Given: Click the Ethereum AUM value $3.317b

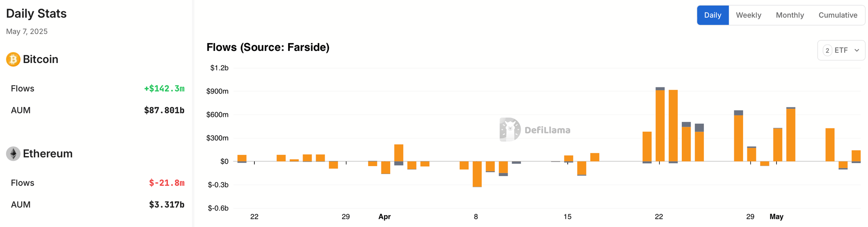Looking at the screenshot, I should (167, 205).
